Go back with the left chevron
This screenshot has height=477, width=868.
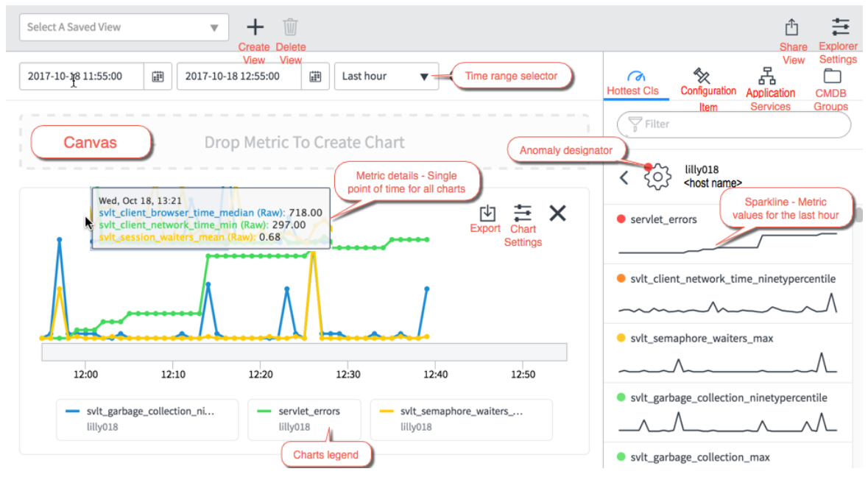[x=624, y=177]
